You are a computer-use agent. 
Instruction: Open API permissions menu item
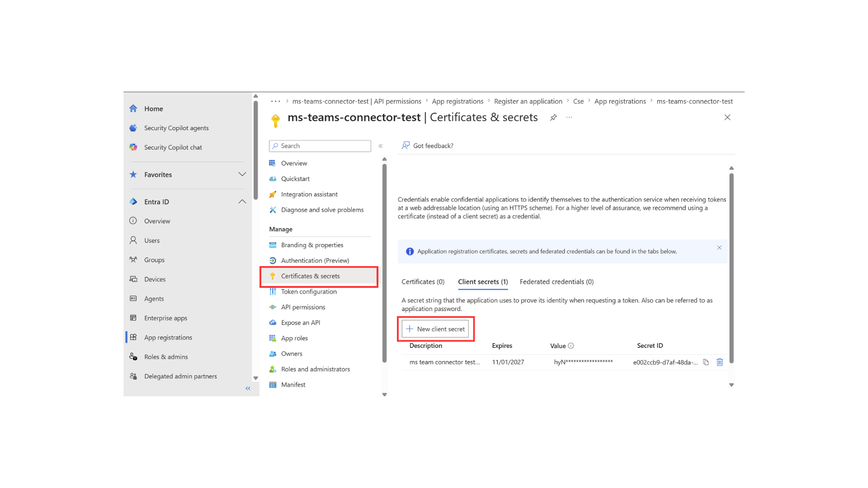(x=303, y=307)
